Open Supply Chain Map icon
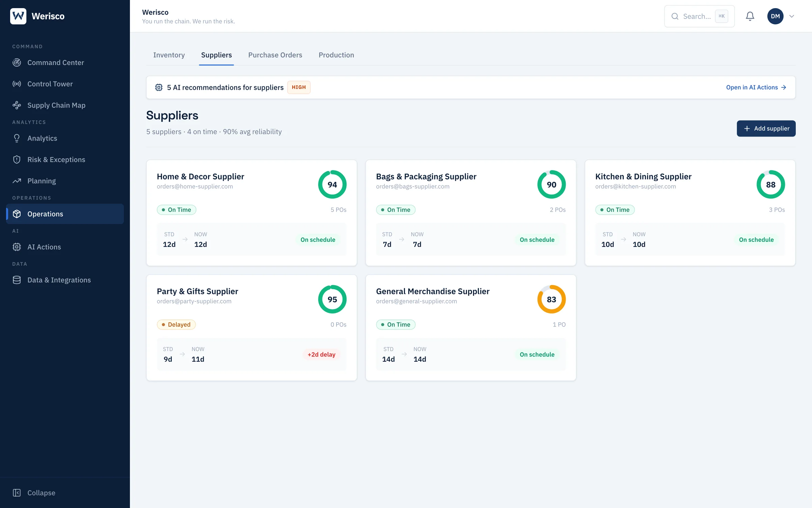The width and height of the screenshot is (812, 508). coord(17,105)
